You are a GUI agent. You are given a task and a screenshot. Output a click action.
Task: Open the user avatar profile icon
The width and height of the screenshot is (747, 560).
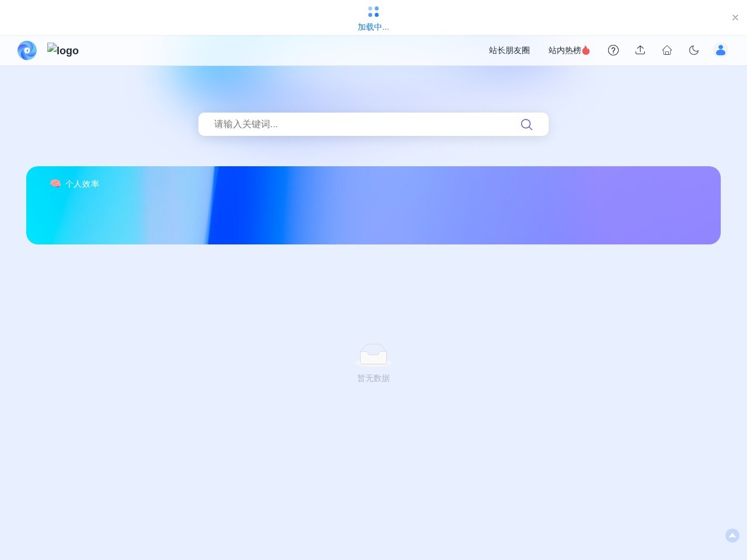721,50
